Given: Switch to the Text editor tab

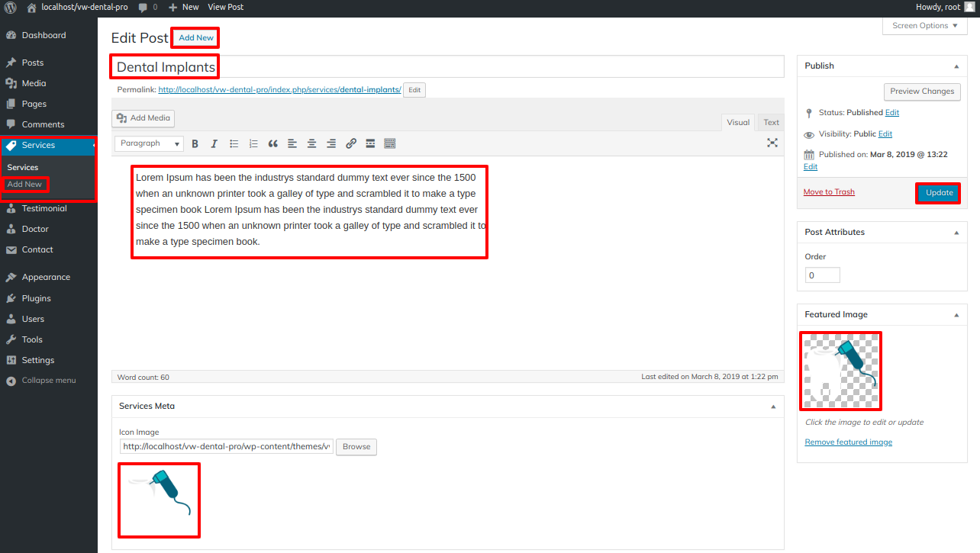Looking at the screenshot, I should (x=771, y=122).
